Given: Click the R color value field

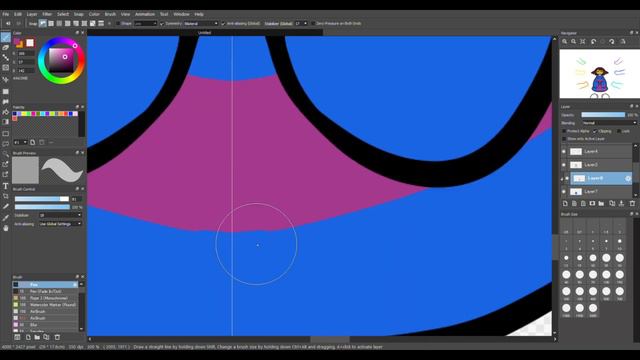Looking at the screenshot, I should 26,53.
